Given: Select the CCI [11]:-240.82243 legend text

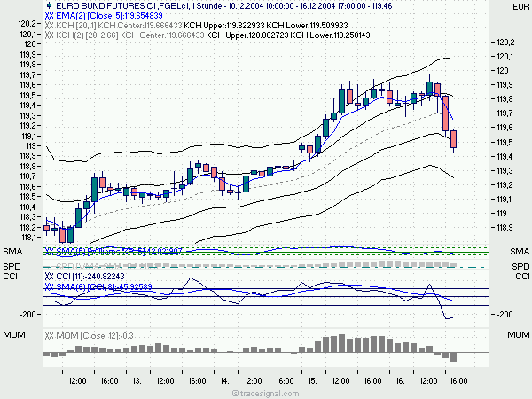Looking at the screenshot, I should [90, 276].
